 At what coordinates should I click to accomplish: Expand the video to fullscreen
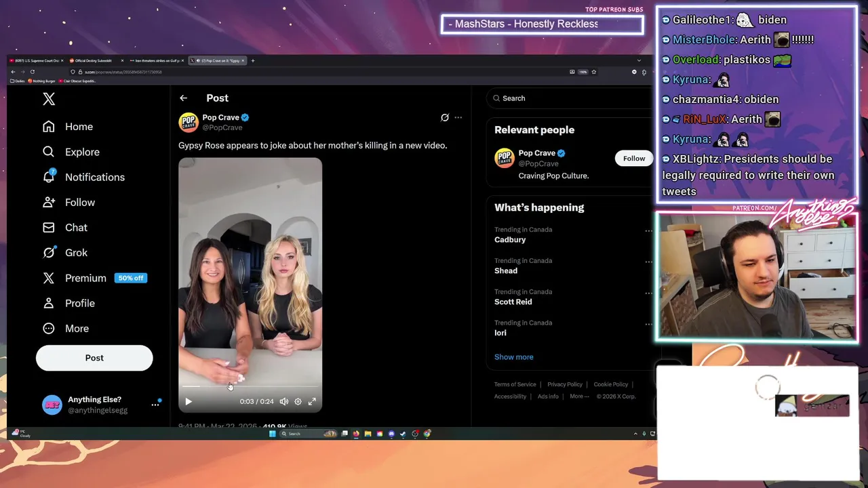tap(312, 401)
